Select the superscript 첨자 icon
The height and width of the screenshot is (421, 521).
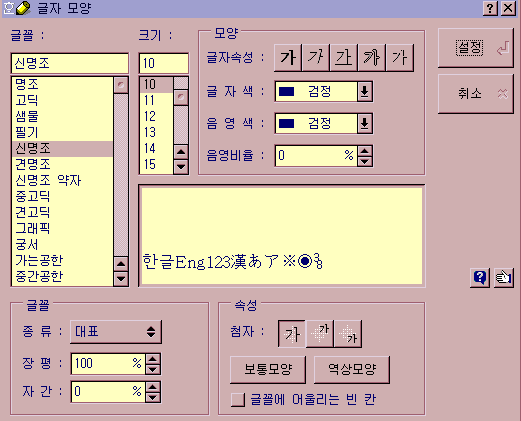click(320, 334)
